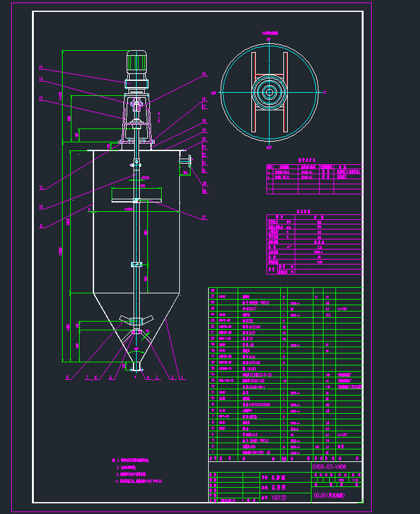Select part callout number 12
This screenshot has width=420, height=514.
[41, 98]
